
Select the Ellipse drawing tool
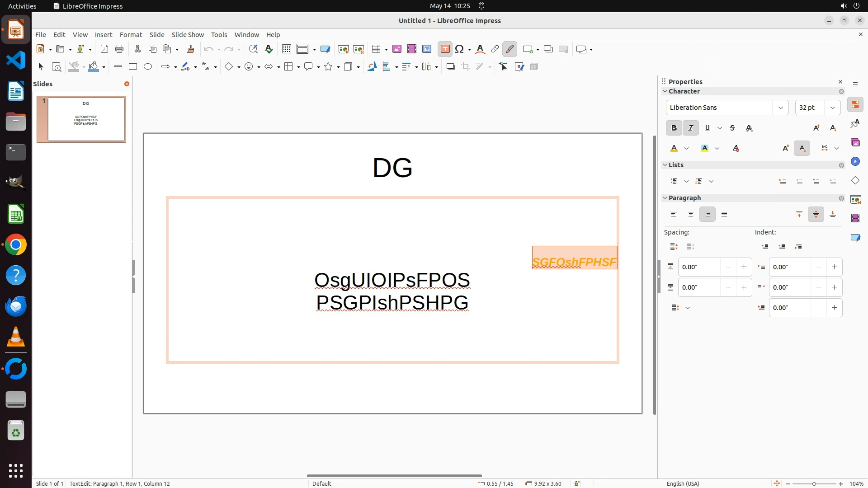[x=148, y=67]
